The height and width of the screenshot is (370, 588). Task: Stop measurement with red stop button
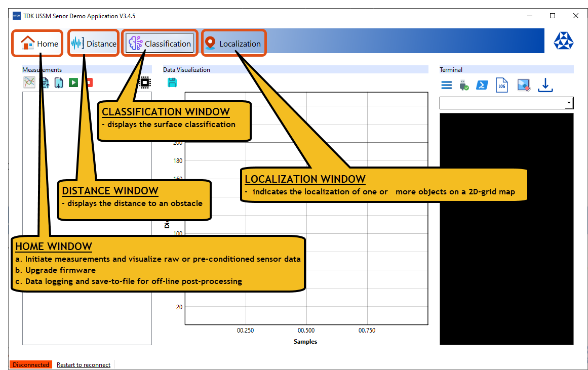click(x=89, y=83)
